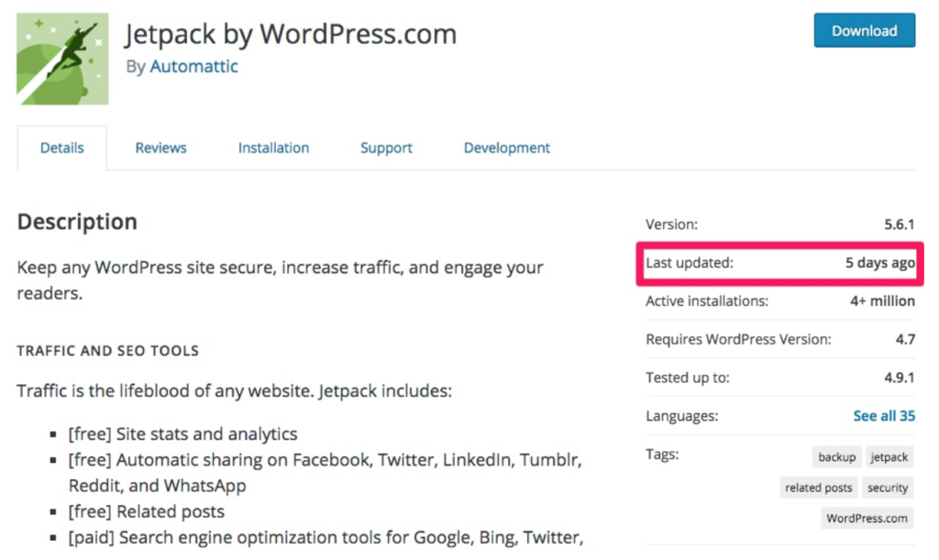Select the backup tag

[x=836, y=457]
